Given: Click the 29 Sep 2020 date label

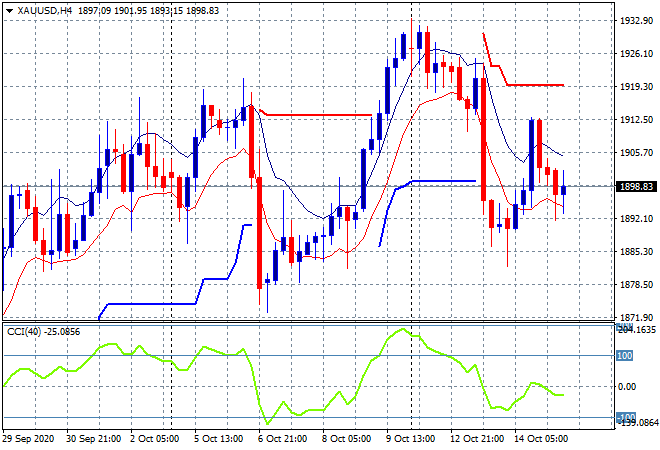Looking at the screenshot, I should click(28, 439).
